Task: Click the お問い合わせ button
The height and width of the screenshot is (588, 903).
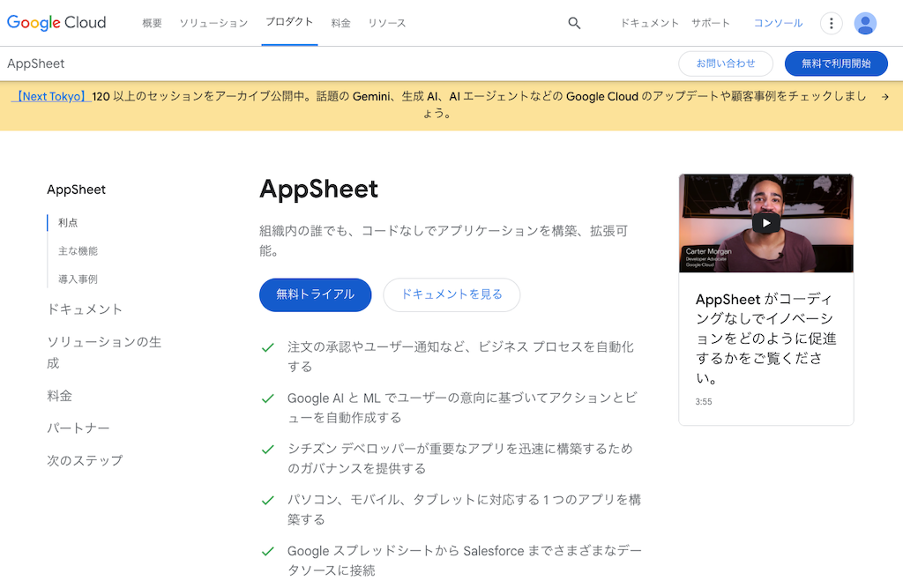Action: (725, 63)
